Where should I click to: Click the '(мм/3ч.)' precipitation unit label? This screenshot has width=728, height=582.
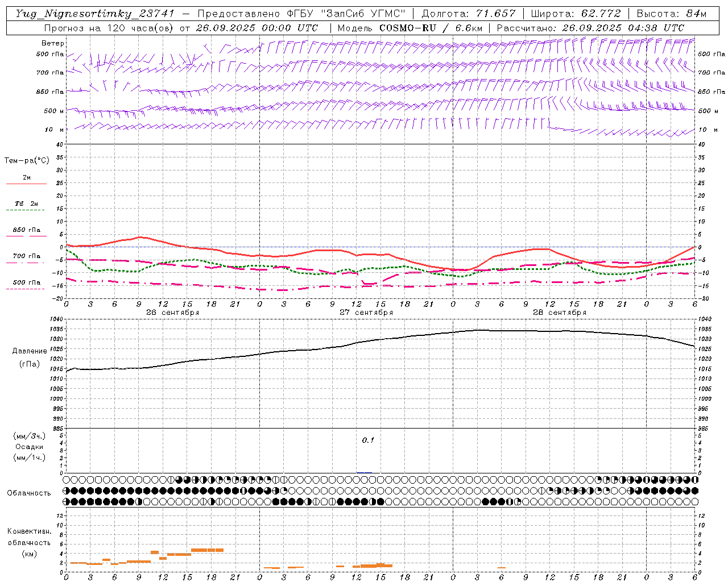point(30,436)
